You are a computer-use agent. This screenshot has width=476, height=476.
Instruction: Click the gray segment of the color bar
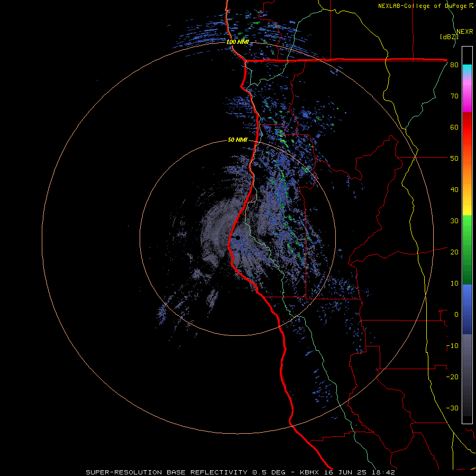click(467, 375)
